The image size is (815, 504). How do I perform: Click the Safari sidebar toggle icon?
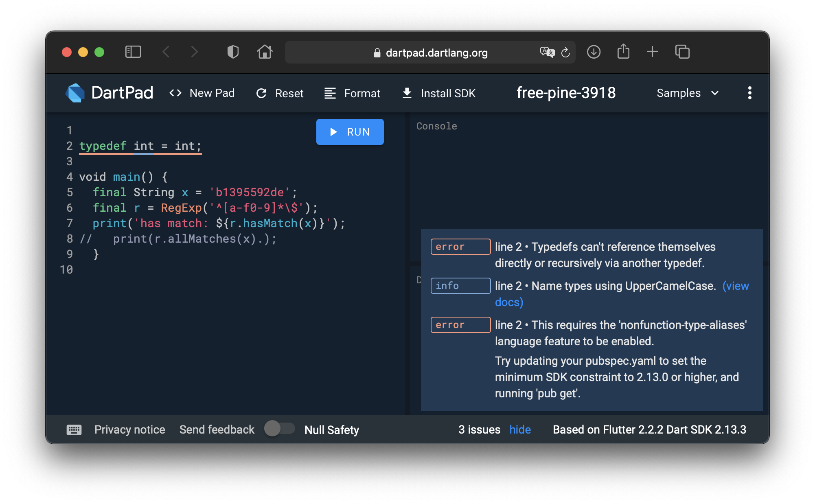pos(133,52)
